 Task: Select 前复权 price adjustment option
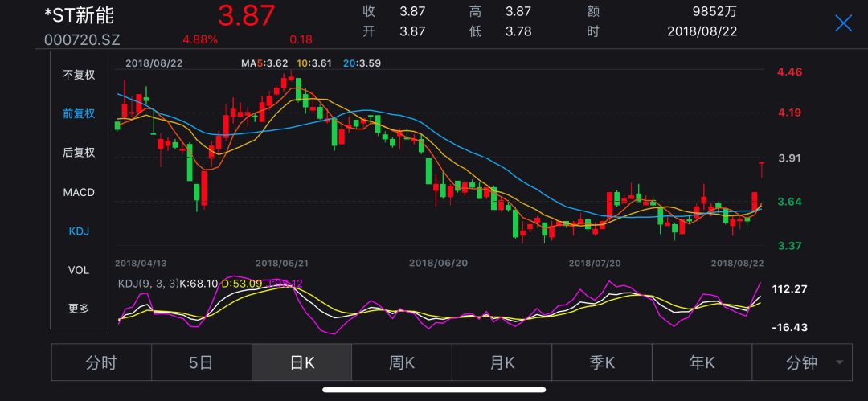(79, 113)
